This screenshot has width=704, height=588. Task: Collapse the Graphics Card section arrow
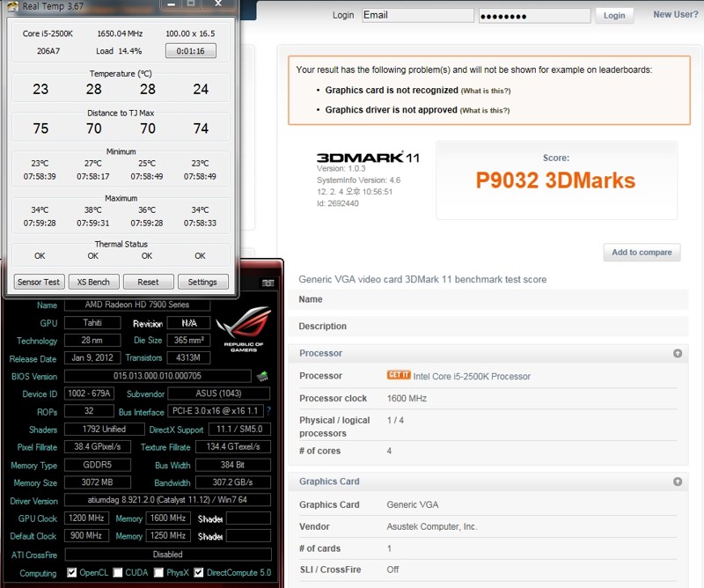pyautogui.click(x=678, y=481)
